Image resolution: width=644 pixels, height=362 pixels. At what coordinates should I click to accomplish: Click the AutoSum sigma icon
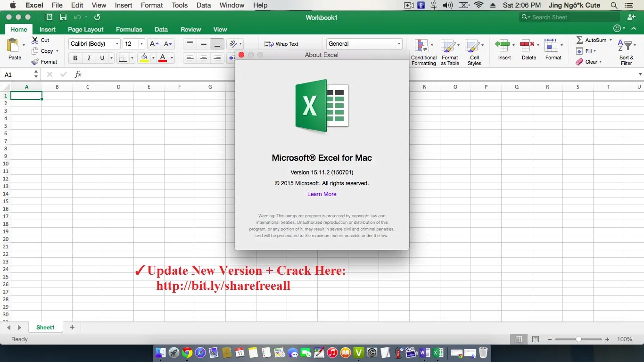(580, 40)
